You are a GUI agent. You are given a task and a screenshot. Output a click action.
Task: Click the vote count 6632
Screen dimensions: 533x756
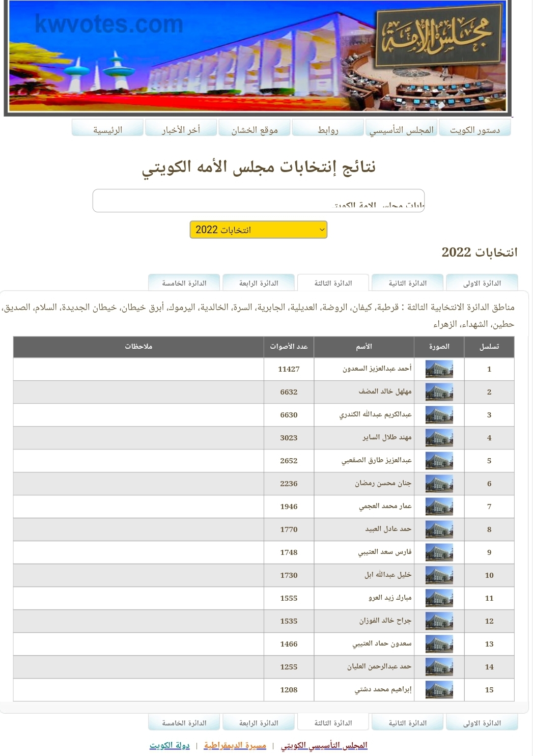(x=289, y=392)
